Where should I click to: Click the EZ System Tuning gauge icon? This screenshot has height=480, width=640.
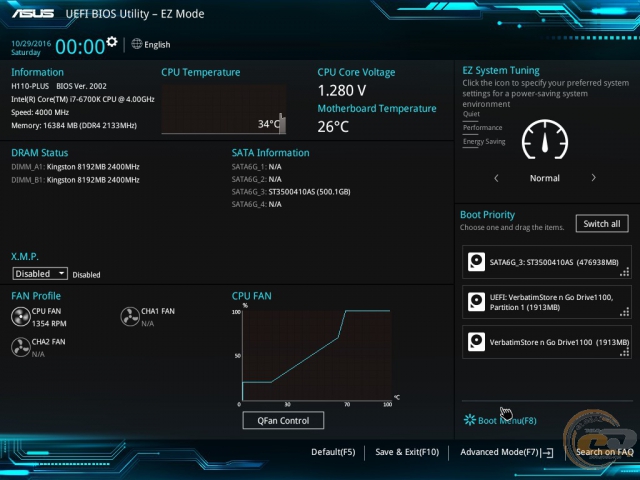coord(545,139)
